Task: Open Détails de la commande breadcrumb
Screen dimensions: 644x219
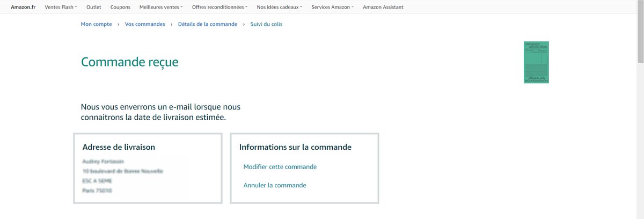Action: pyautogui.click(x=208, y=24)
